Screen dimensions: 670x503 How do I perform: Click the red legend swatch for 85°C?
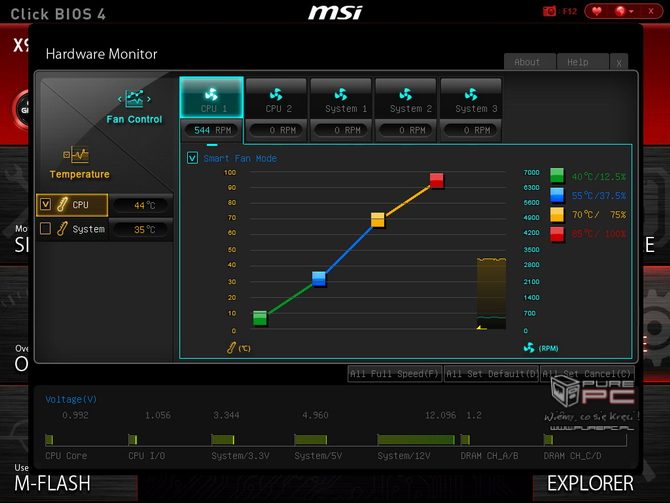557,234
